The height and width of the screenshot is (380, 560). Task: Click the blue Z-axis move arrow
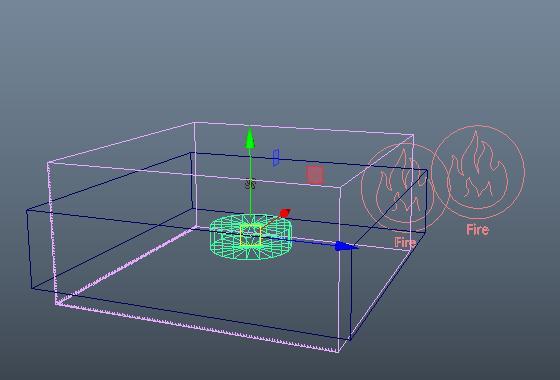pos(346,246)
